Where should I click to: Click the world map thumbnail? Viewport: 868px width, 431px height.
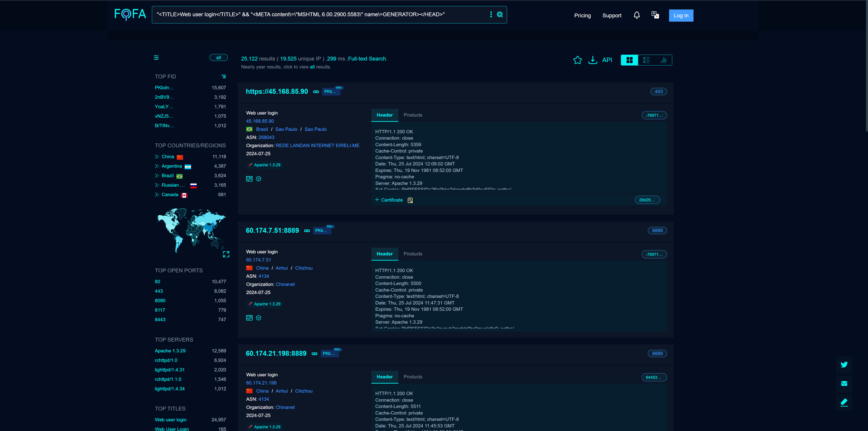point(191,230)
